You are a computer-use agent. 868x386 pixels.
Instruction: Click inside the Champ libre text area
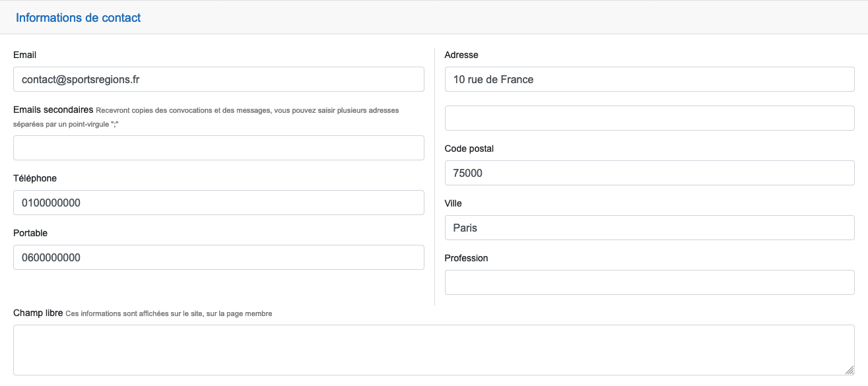click(434, 350)
